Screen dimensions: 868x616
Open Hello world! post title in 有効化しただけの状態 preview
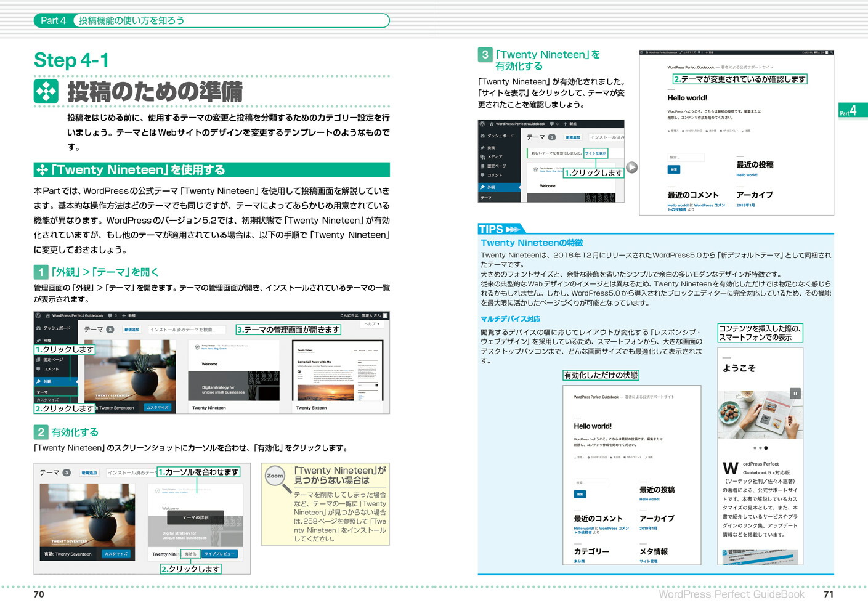tap(593, 426)
